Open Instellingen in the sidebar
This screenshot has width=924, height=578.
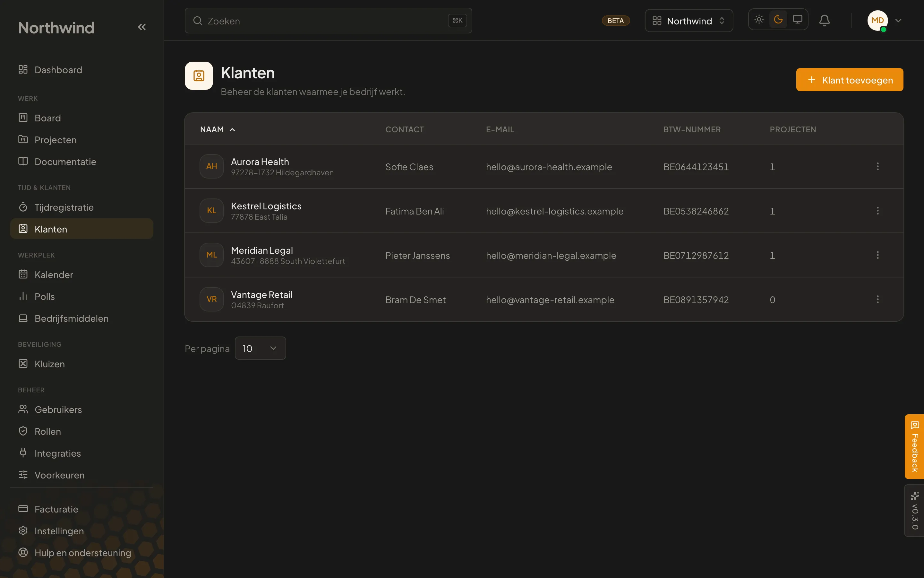tap(82, 530)
